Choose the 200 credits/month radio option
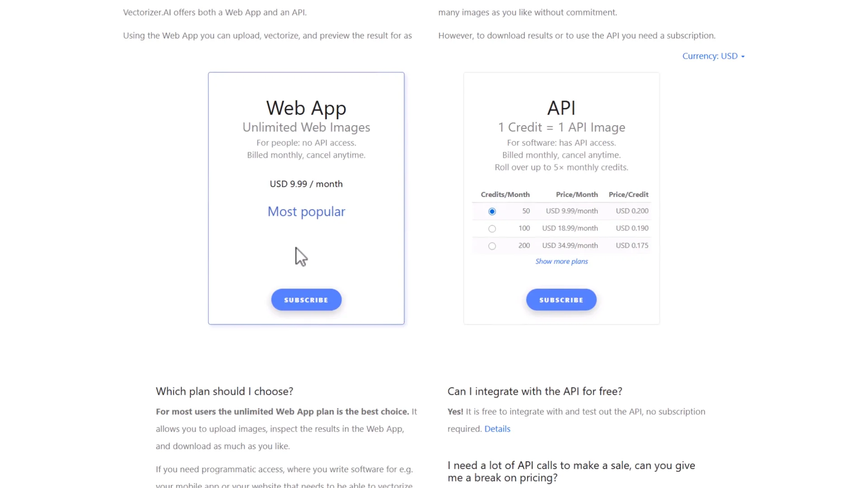The width and height of the screenshot is (868, 488). click(x=492, y=246)
